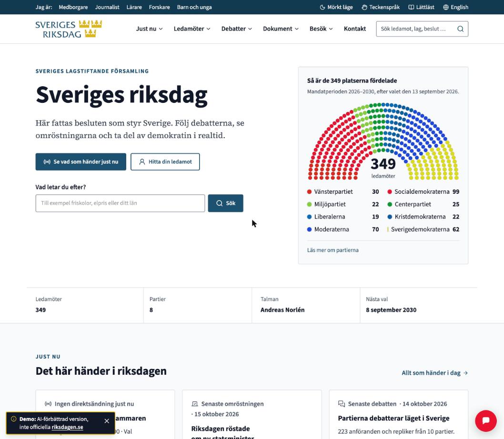This screenshot has width=504, height=439.
Task: Click the Partier 8 statistic
Action: pos(158,305)
